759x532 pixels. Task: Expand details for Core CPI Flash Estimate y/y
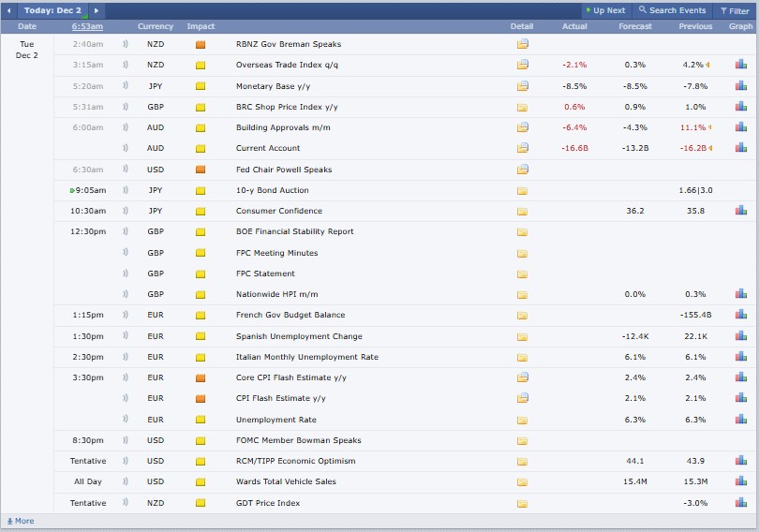pos(522,377)
